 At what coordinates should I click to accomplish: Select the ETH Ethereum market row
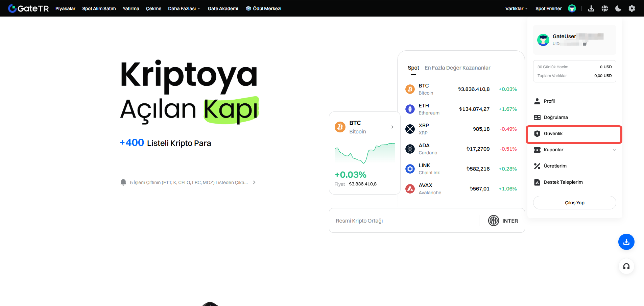pyautogui.click(x=461, y=109)
